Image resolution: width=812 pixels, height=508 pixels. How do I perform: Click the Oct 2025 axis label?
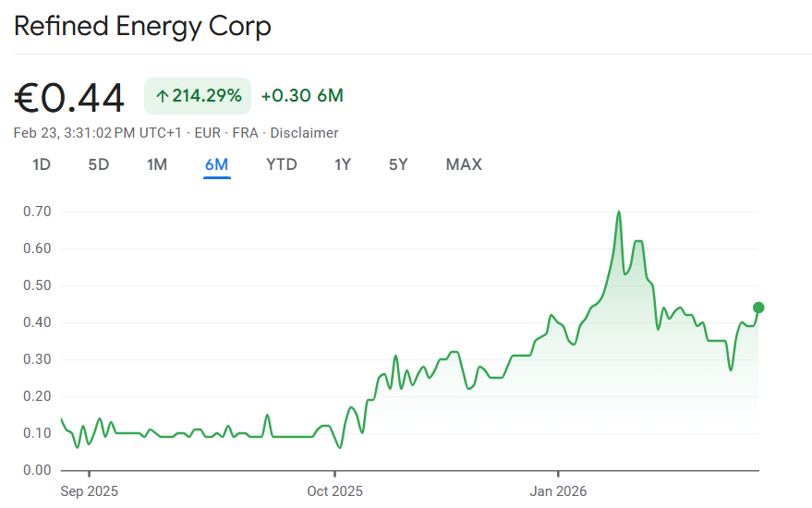(334, 490)
